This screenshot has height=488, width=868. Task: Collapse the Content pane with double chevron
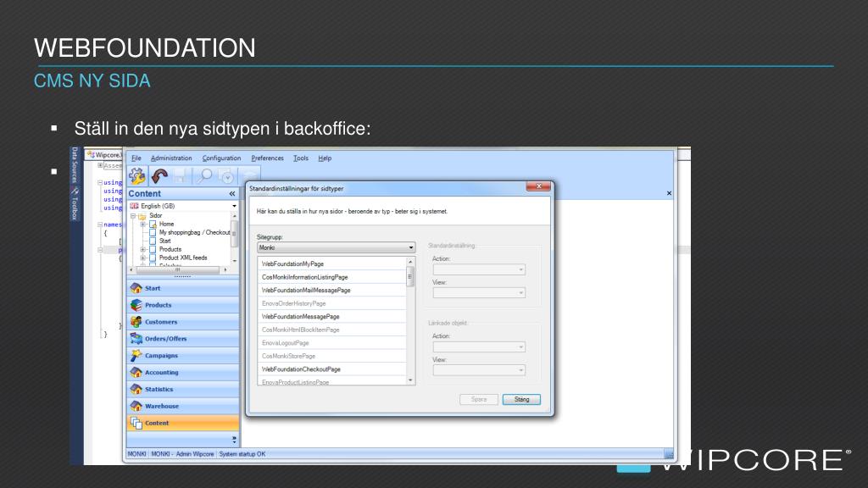tap(232, 194)
